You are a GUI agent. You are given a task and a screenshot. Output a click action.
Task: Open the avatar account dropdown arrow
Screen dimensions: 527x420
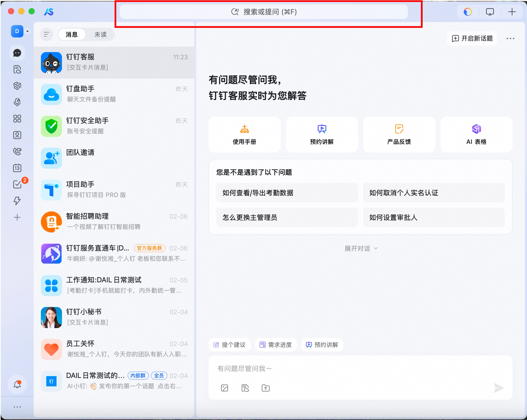pyautogui.click(x=27, y=31)
